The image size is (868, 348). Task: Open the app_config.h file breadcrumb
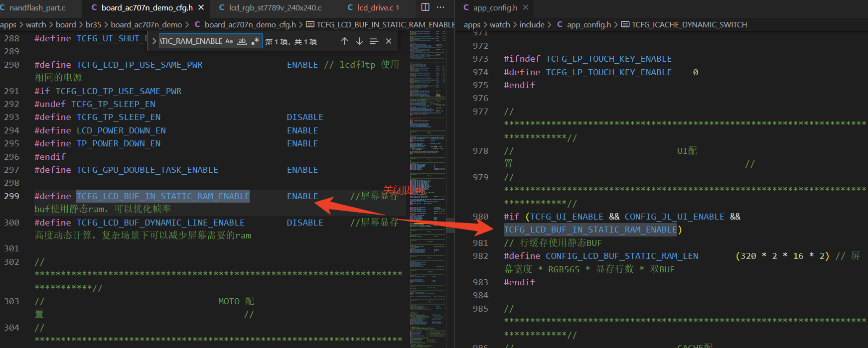(x=584, y=24)
